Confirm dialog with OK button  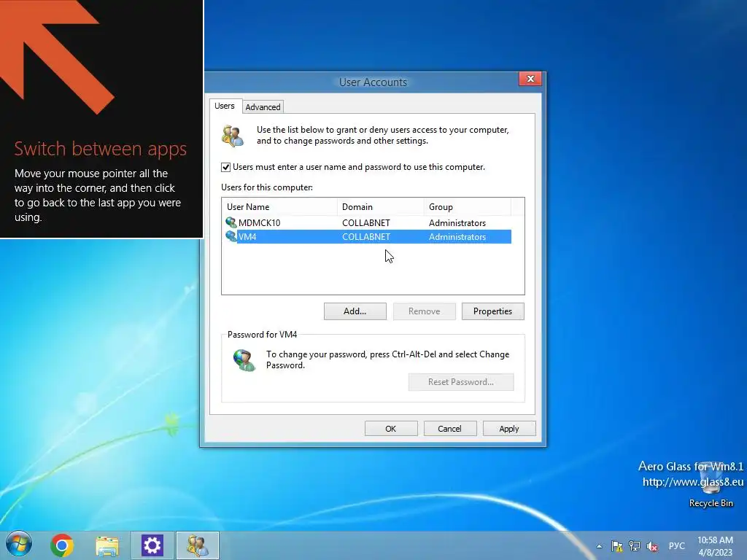[391, 429]
